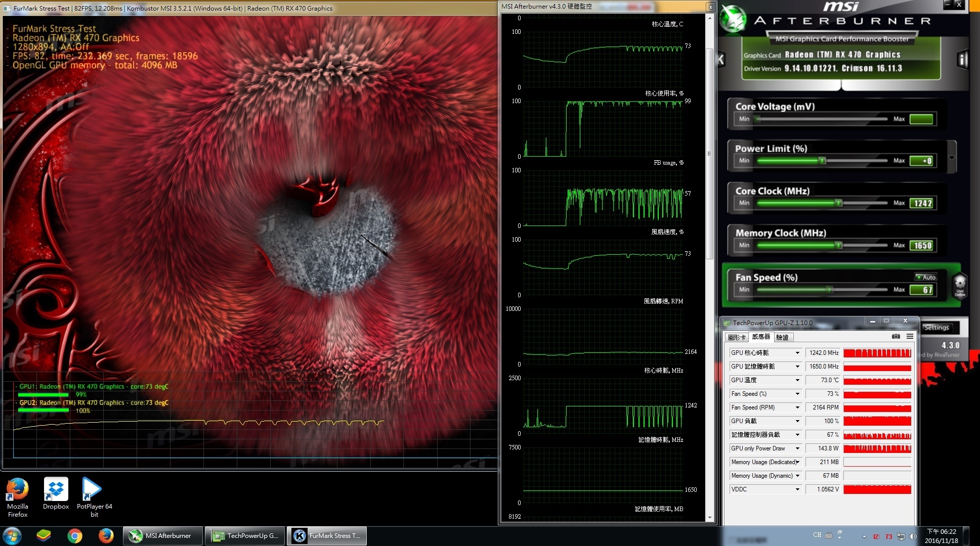Expand GPU 核心時脈 sensor dropdown
Image resolution: width=980 pixels, height=546 pixels.
pos(797,353)
